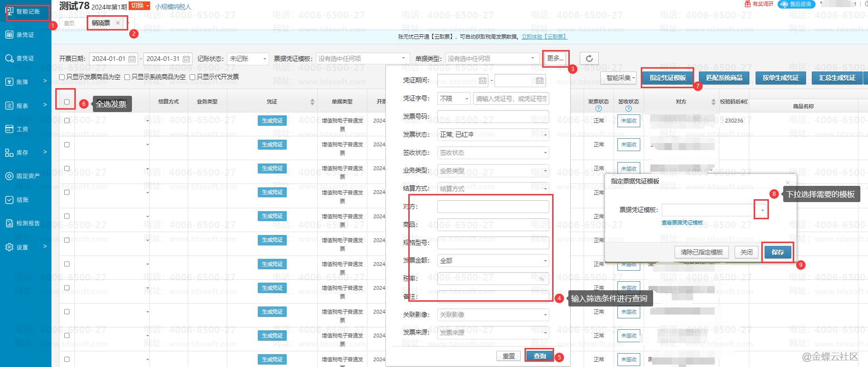Screen dimensions: 868x367
Task: Open calendar icon for start date 2024-01-01
Action: [132, 59]
